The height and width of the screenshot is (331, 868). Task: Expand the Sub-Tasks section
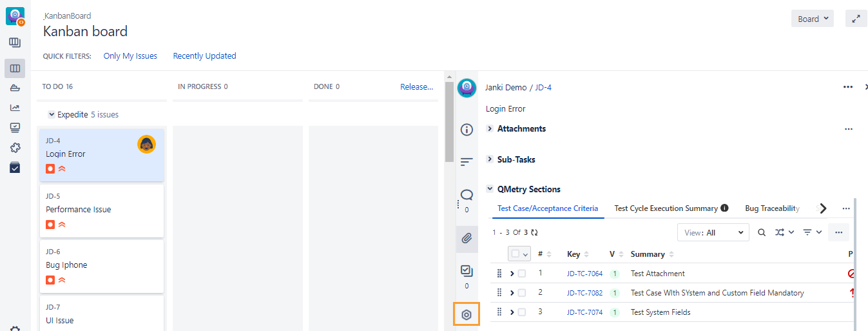tap(490, 159)
